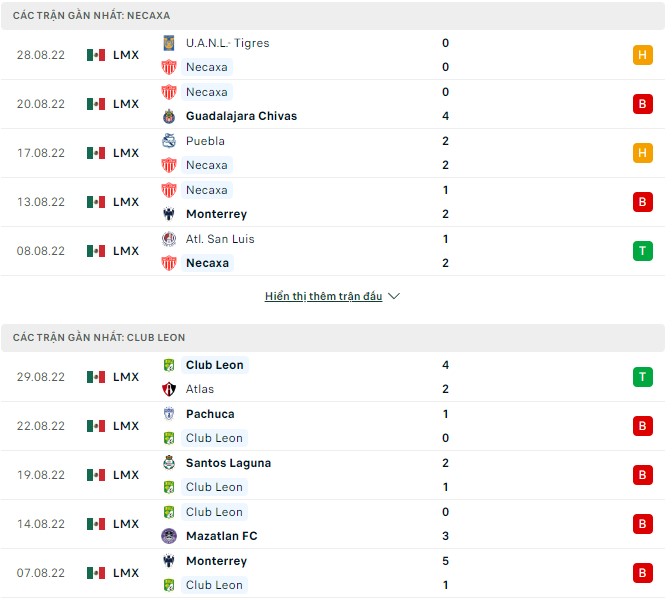Click the LMX league label on 13.08.22 match

click(x=126, y=202)
